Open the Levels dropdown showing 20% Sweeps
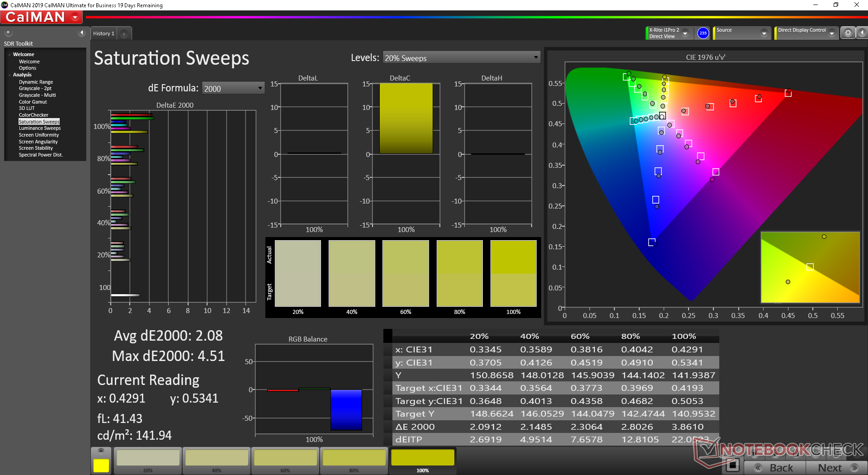Image resolution: width=868 pixels, height=475 pixels. [461, 58]
